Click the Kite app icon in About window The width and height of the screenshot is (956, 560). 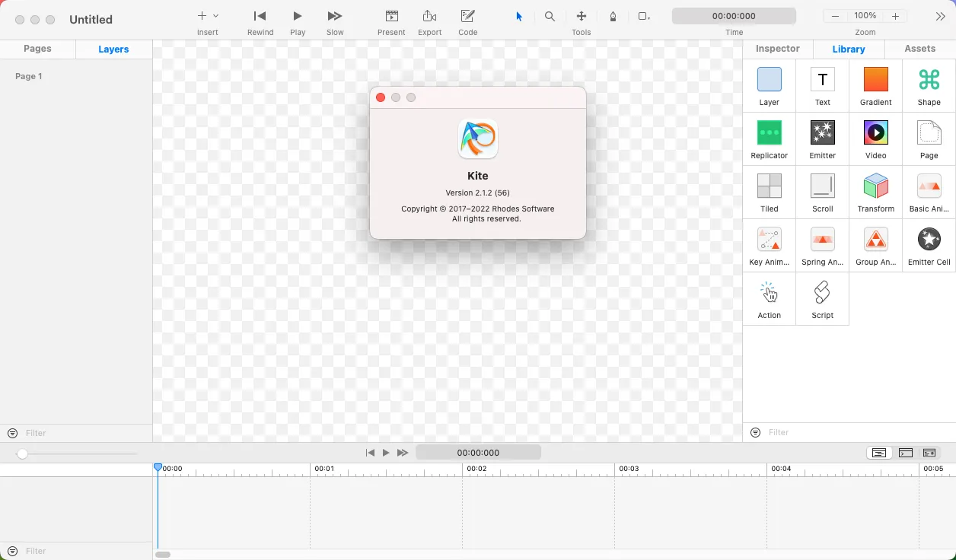coord(478,138)
